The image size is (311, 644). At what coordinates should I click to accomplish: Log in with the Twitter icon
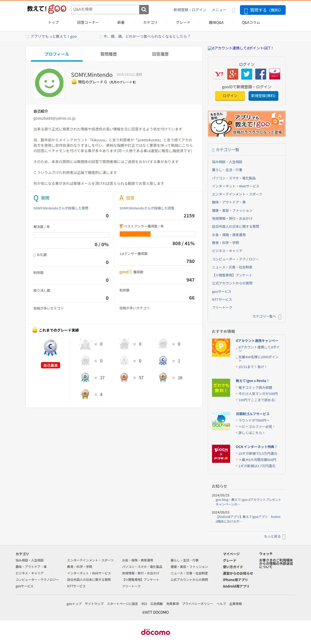(247, 74)
